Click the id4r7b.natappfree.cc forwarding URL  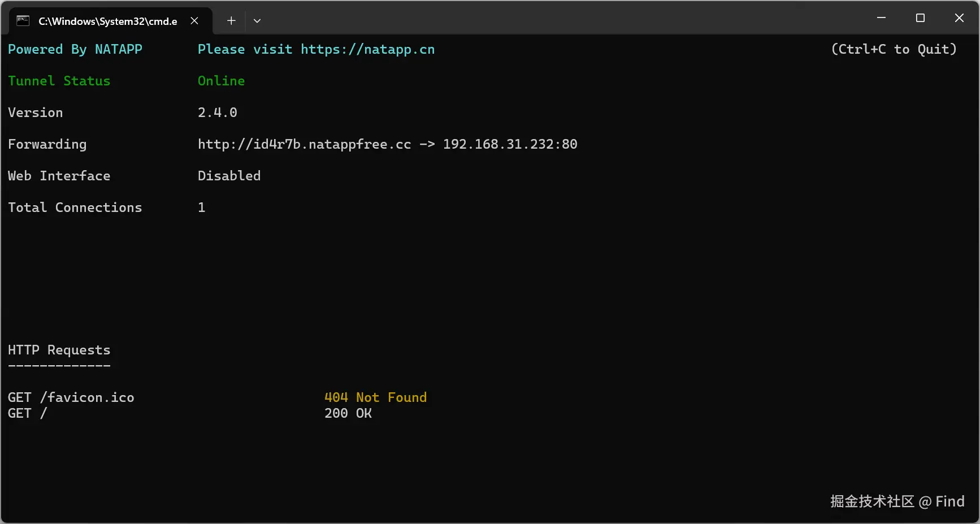(304, 145)
